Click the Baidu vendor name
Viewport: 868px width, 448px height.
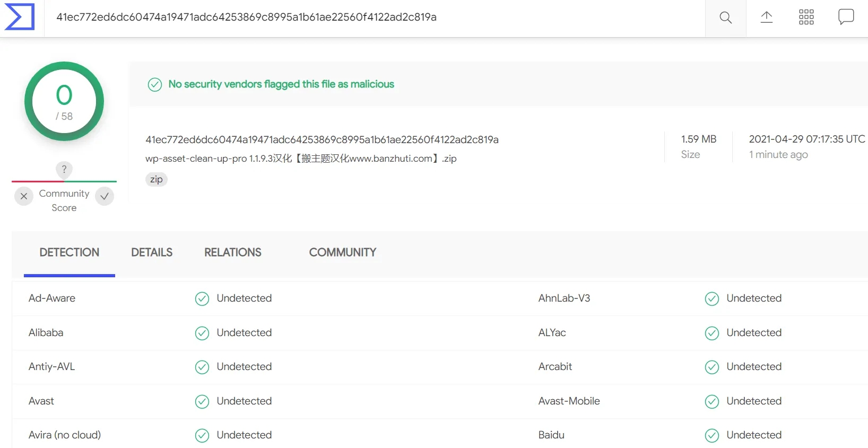551,435
